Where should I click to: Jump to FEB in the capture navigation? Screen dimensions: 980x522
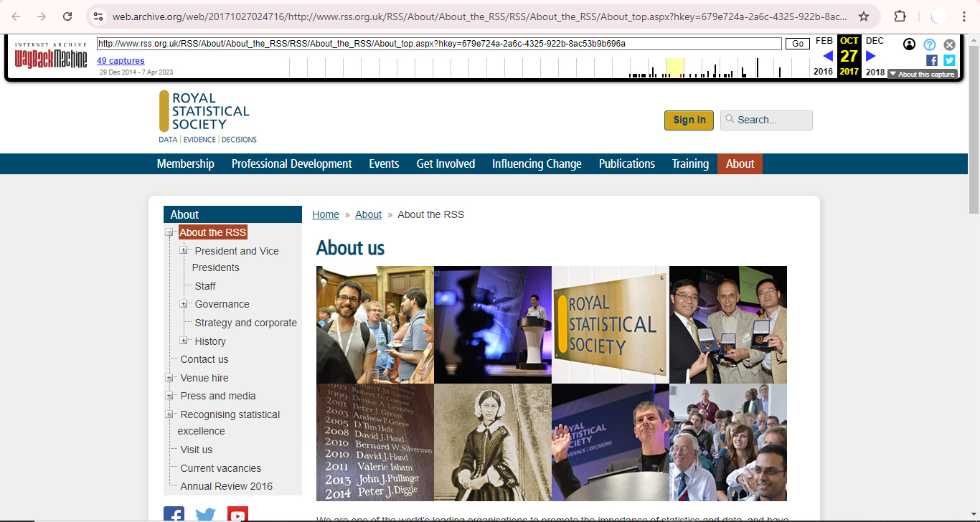(824, 41)
